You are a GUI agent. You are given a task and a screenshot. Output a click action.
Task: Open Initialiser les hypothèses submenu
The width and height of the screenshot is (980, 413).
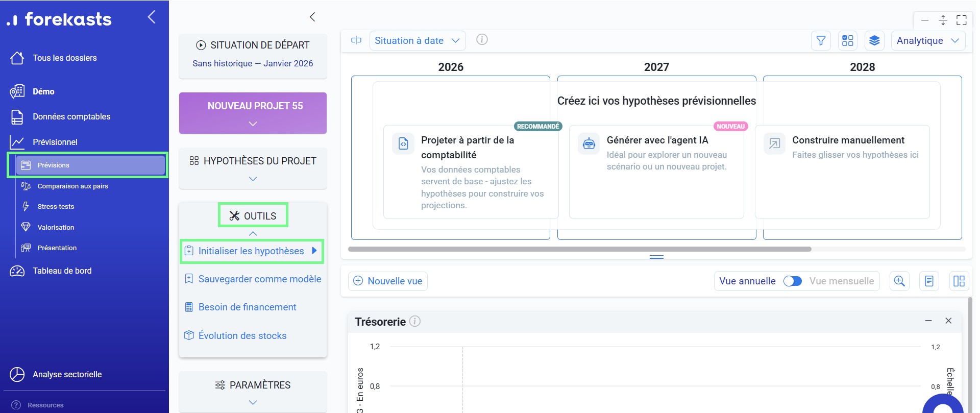click(252, 251)
